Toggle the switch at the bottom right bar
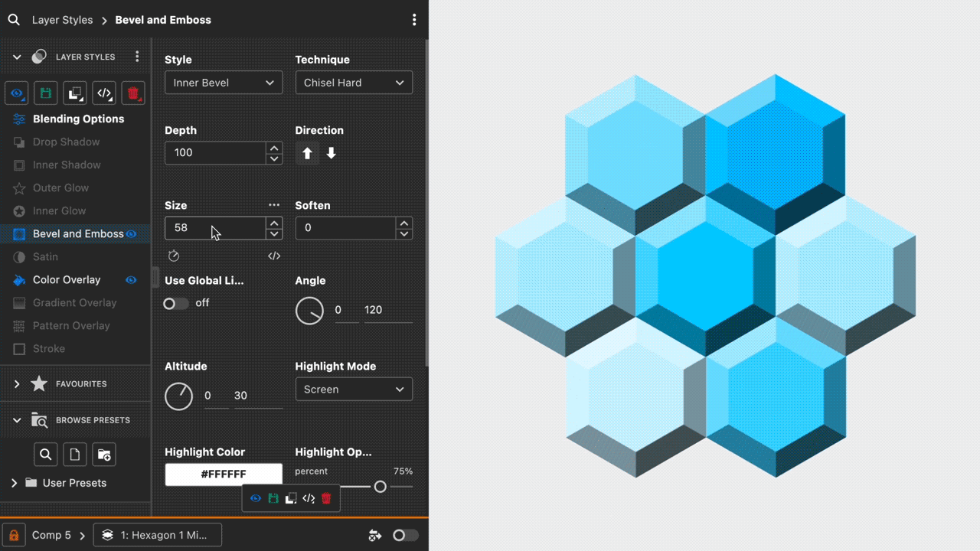The height and width of the screenshot is (551, 980). 405,536
